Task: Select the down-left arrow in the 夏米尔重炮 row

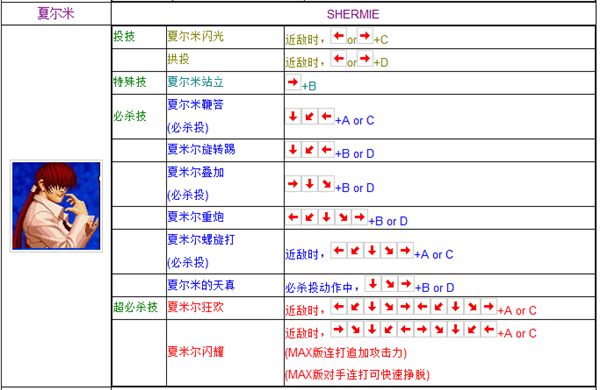Action: click(x=310, y=217)
